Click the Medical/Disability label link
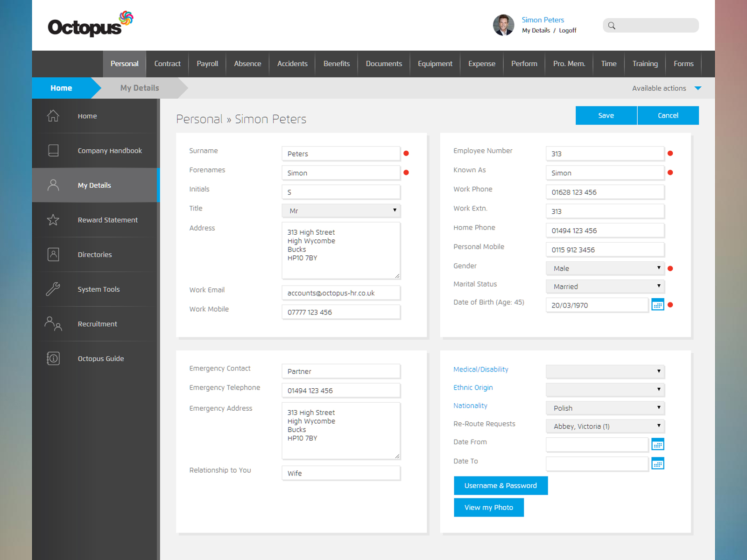 481,370
